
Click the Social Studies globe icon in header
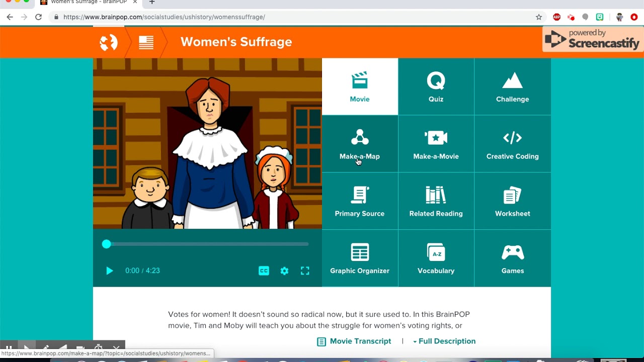tap(108, 42)
